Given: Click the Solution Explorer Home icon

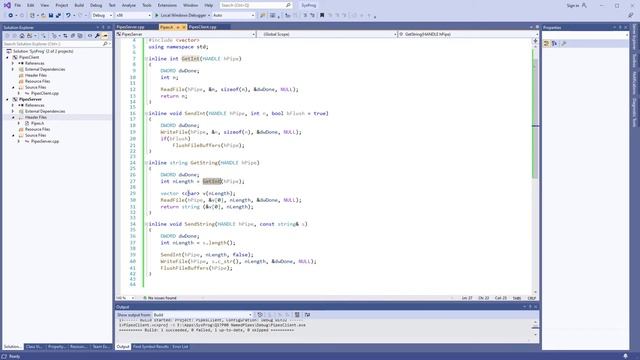Looking at the screenshot, I should [x=22, y=36].
